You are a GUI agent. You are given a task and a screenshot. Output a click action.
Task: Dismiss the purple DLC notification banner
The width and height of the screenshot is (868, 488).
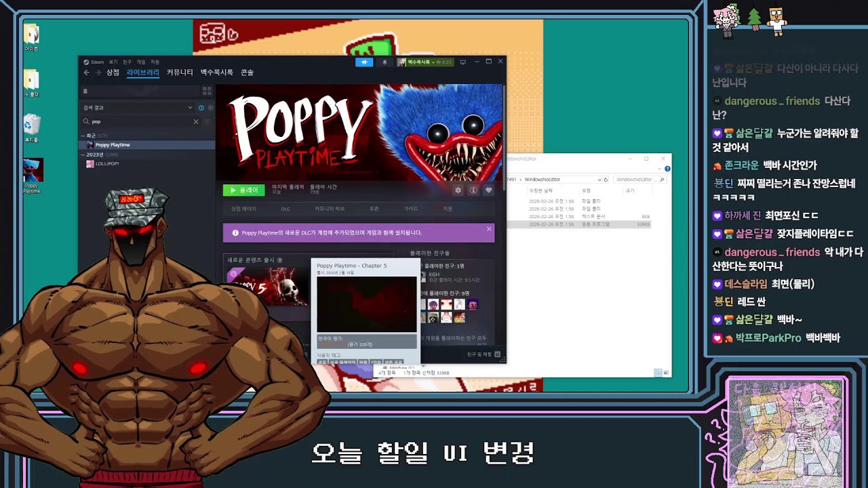tap(489, 229)
